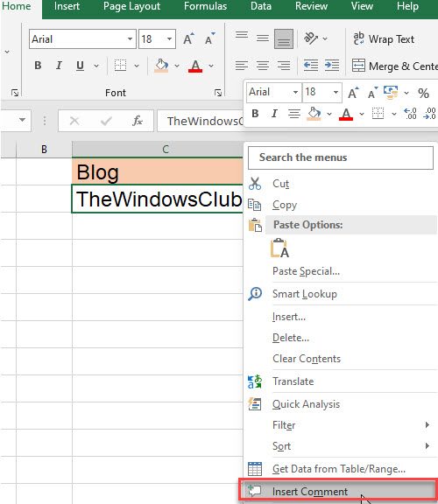
Task: Expand the ribbon Borders dropdown arrow
Action: [137, 66]
